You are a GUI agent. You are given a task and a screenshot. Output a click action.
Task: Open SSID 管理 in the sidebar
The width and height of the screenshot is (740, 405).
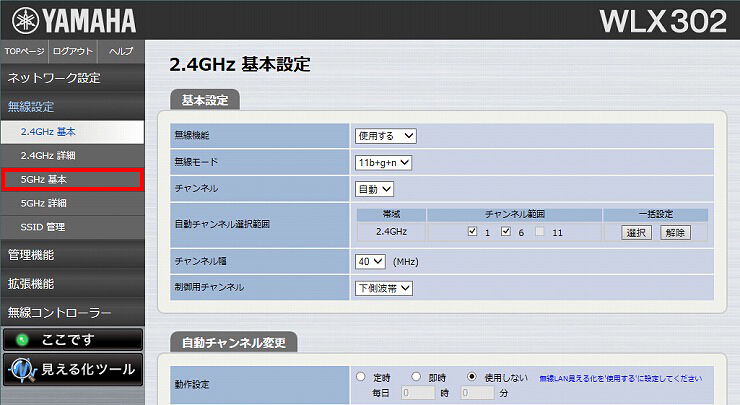tap(73, 227)
